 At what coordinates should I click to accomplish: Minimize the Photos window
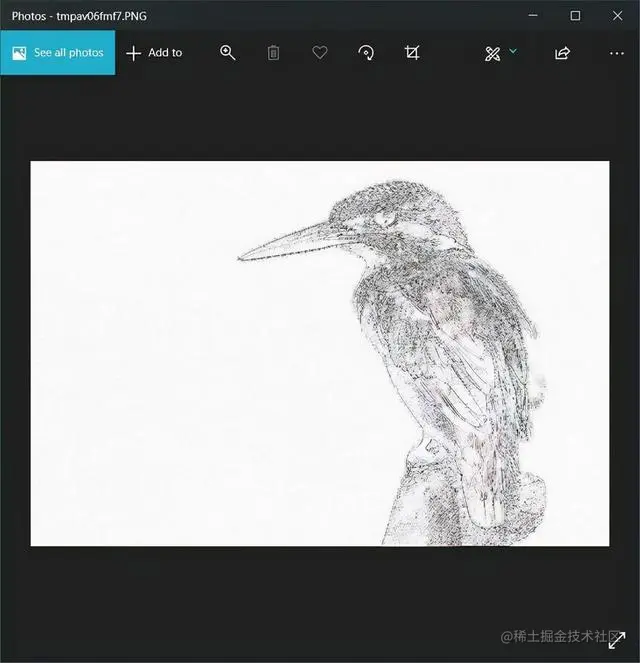click(533, 16)
